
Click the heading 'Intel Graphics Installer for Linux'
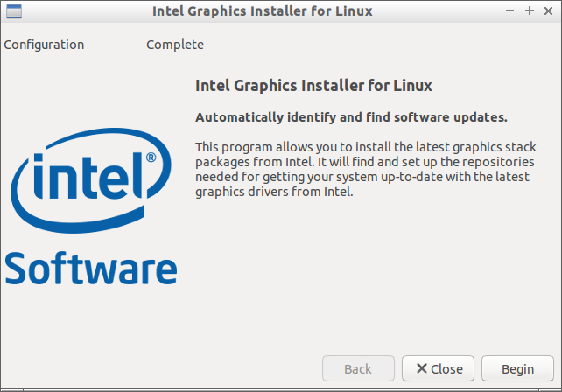point(313,86)
